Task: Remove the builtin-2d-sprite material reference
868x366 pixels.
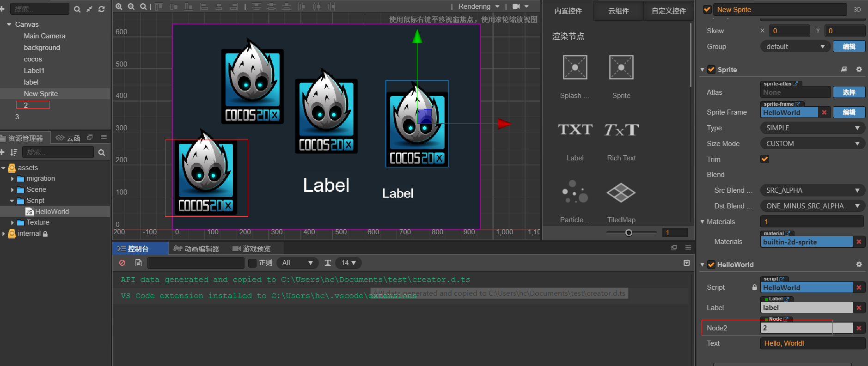Action: tap(859, 242)
